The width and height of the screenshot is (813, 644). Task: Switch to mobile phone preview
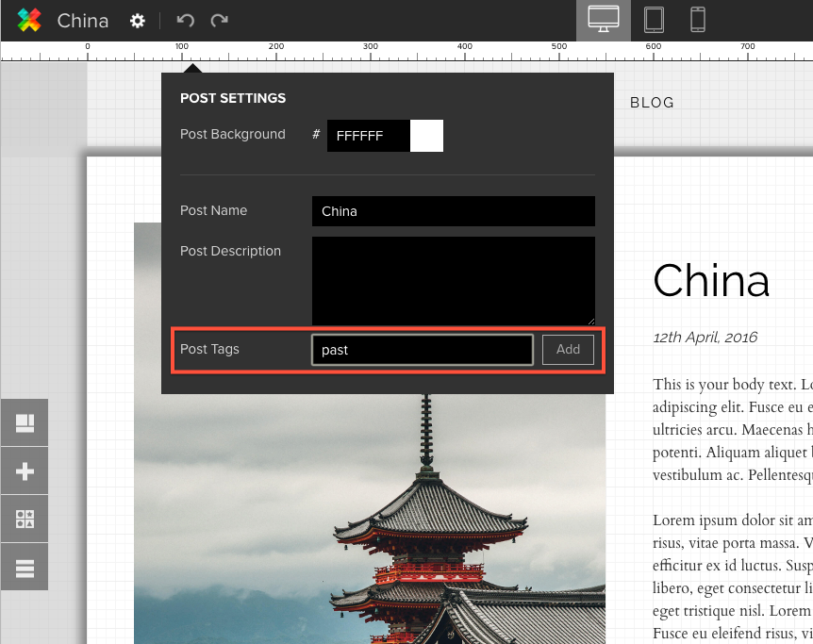pyautogui.click(x=698, y=20)
